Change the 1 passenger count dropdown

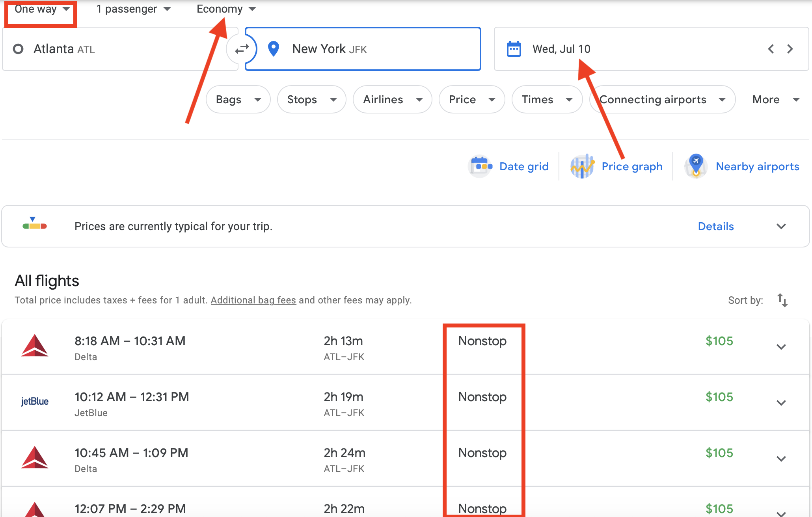click(x=133, y=9)
